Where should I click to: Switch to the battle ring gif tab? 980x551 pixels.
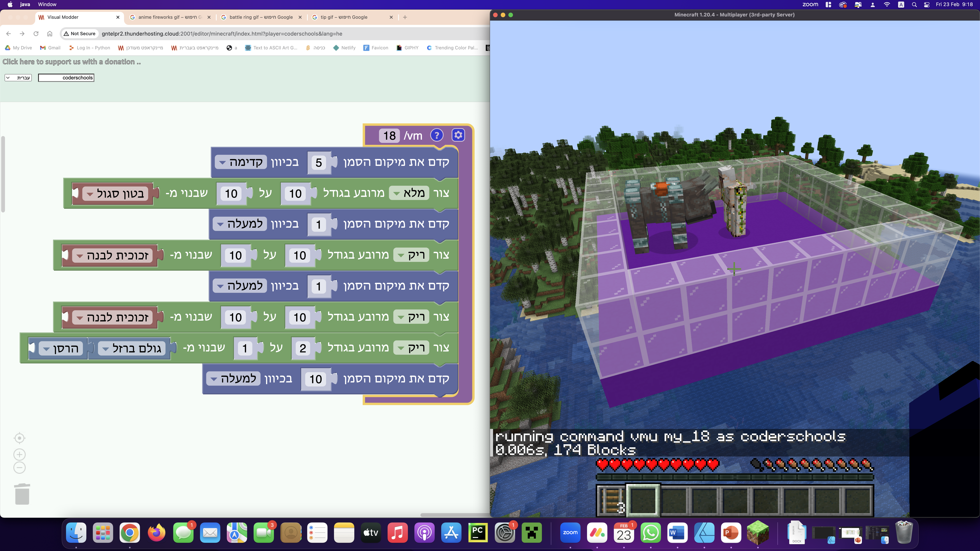pyautogui.click(x=261, y=17)
